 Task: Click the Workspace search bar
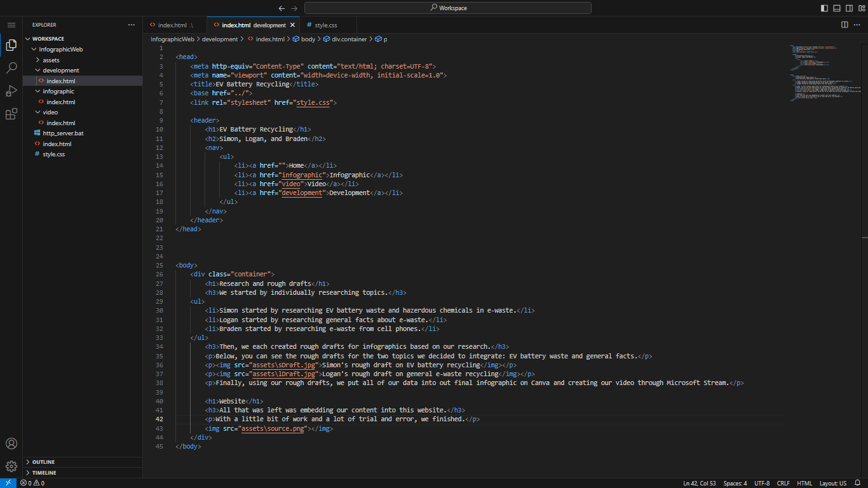[x=448, y=8]
